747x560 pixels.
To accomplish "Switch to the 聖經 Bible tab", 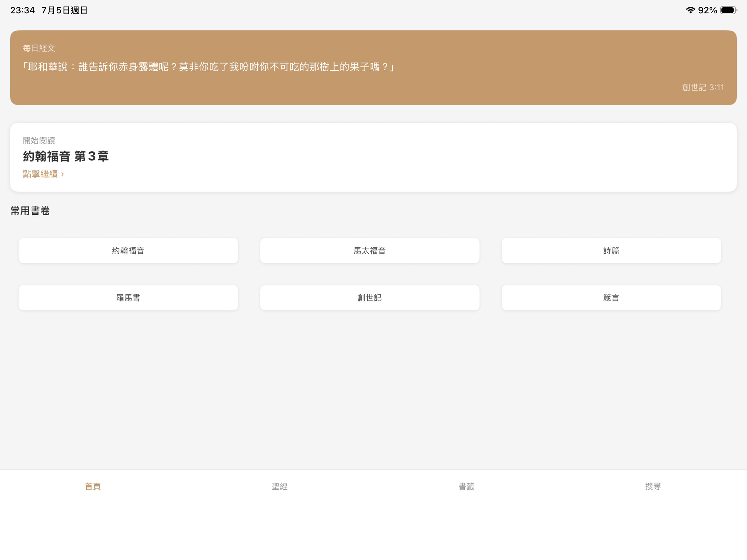I will click(x=280, y=486).
